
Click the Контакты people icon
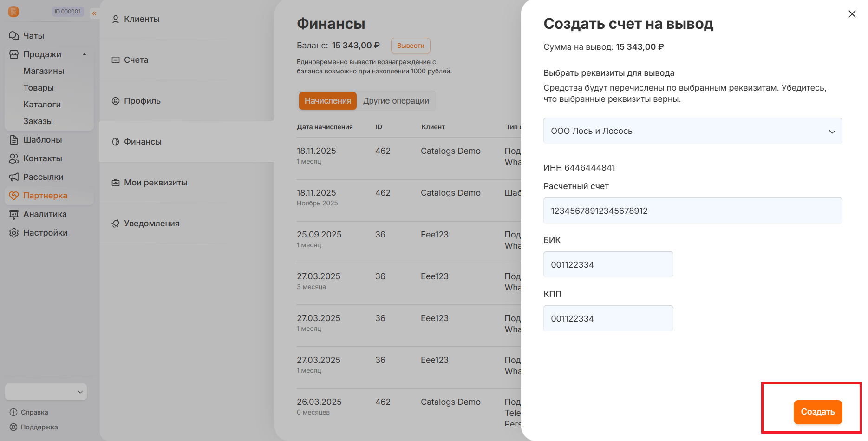pyautogui.click(x=14, y=158)
